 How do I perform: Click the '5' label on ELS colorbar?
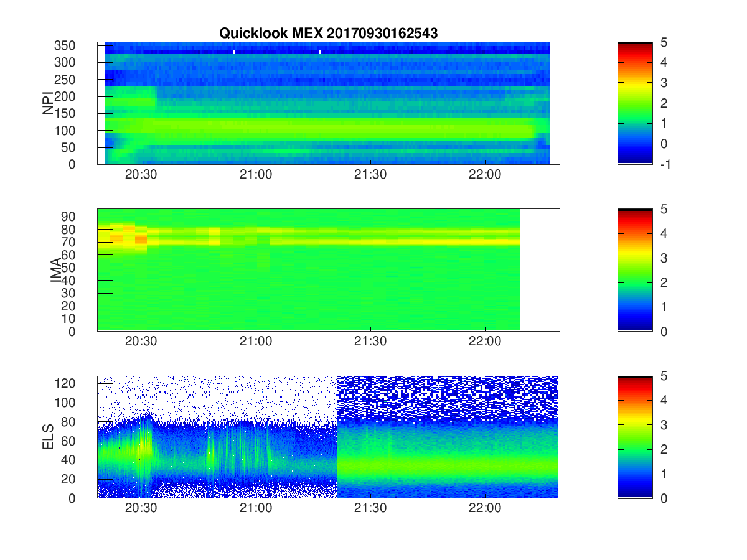[x=664, y=376]
